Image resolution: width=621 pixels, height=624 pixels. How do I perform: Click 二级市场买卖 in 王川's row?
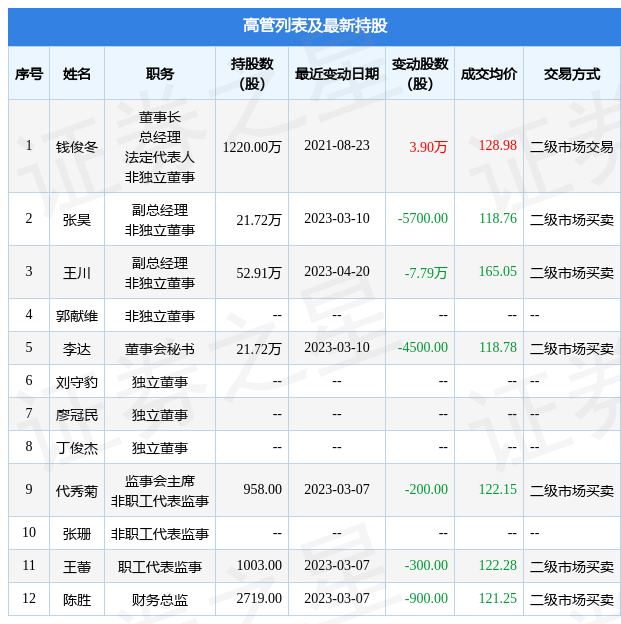coord(572,273)
